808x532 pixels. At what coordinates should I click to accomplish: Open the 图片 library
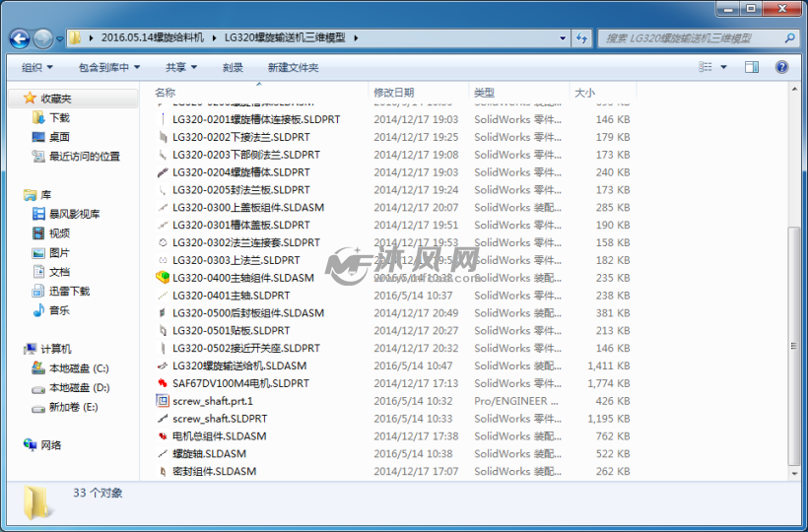tap(59, 253)
